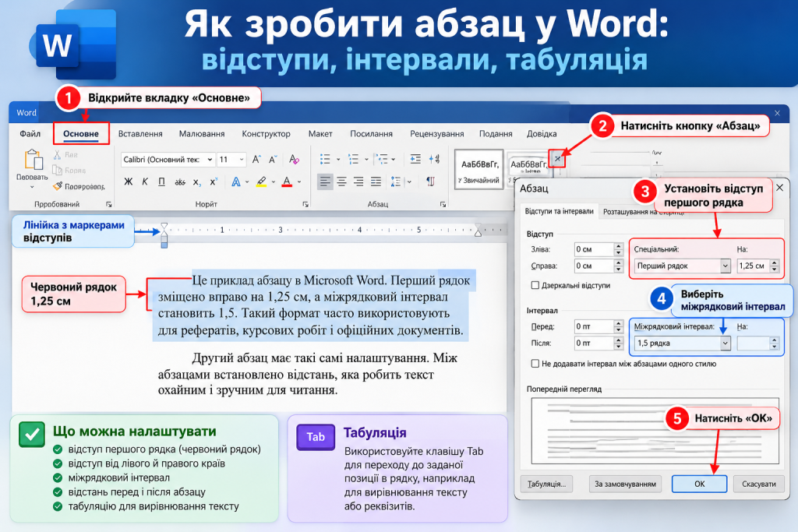
Task: Expand the font color arrow
Action: tap(299, 181)
